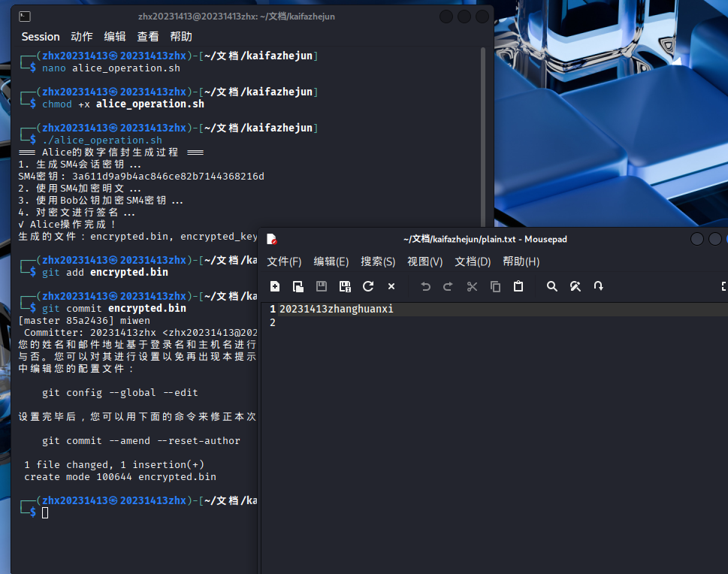Click the Go to line icon
This screenshot has width=728, height=574.
tap(599, 286)
